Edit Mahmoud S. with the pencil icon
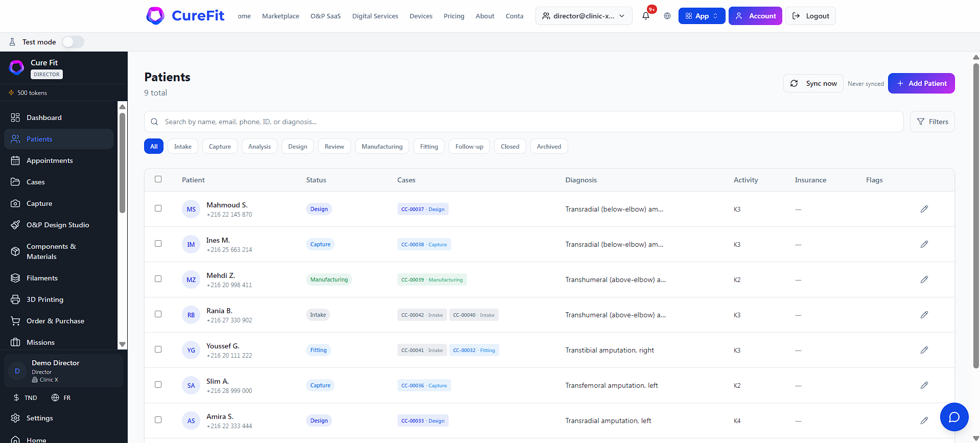This screenshot has width=980, height=443. click(924, 209)
